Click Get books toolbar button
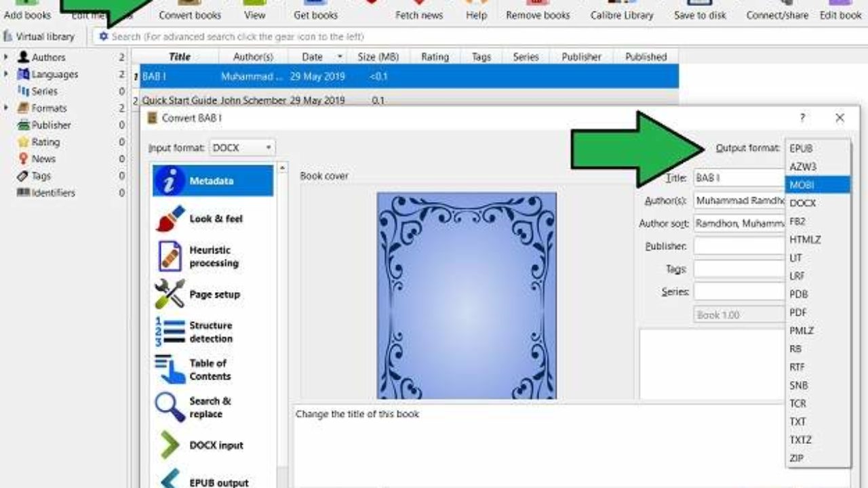 pyautogui.click(x=315, y=10)
